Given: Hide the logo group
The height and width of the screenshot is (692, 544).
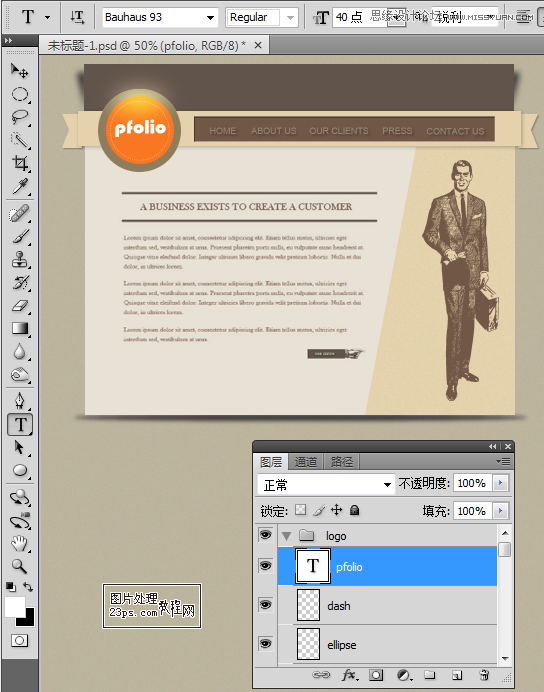Looking at the screenshot, I should 266,535.
